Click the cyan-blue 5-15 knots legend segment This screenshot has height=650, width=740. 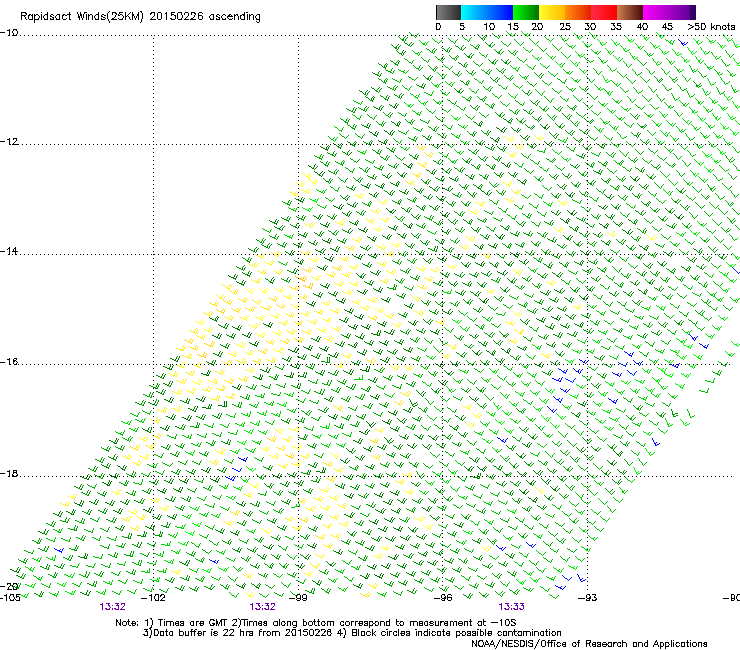point(487,12)
